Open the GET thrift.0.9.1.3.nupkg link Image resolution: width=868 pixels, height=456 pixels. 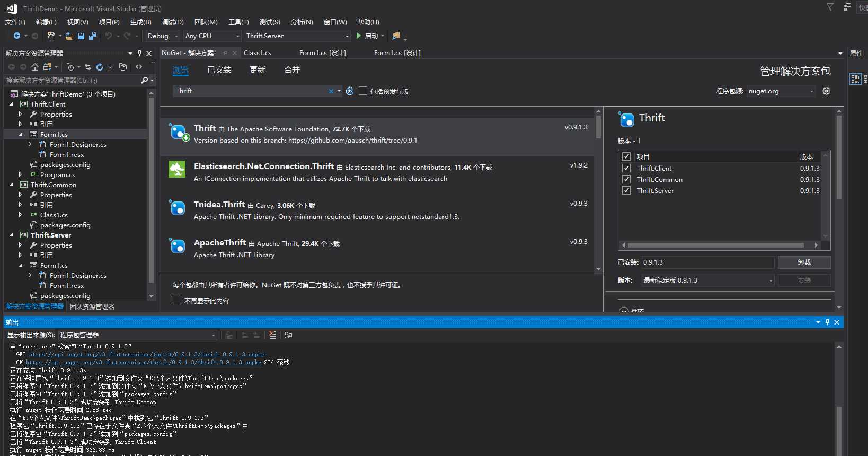click(x=147, y=354)
